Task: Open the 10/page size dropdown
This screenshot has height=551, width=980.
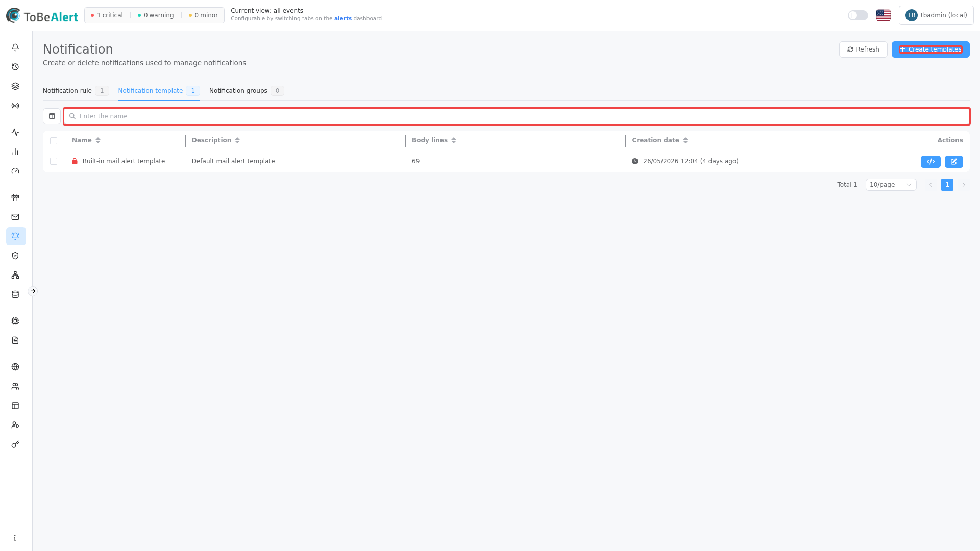Action: [x=891, y=185]
